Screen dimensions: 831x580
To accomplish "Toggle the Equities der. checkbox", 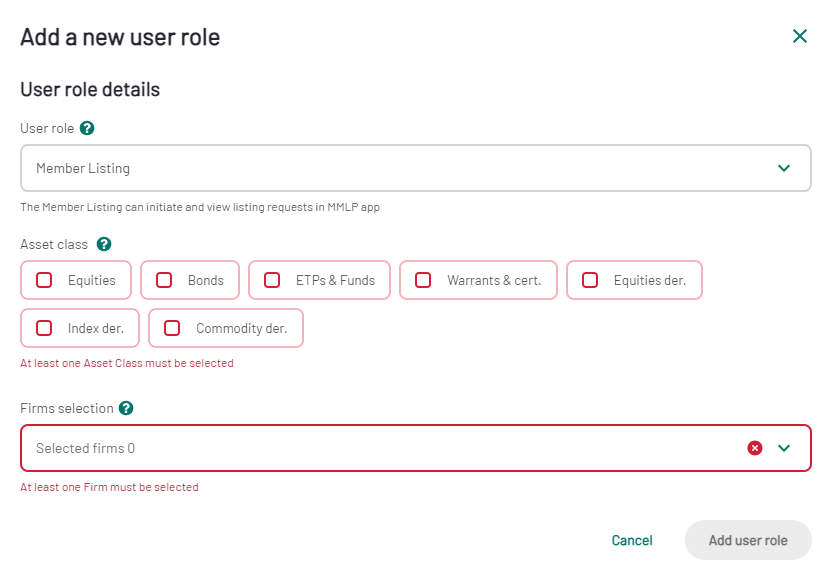I will (x=590, y=280).
